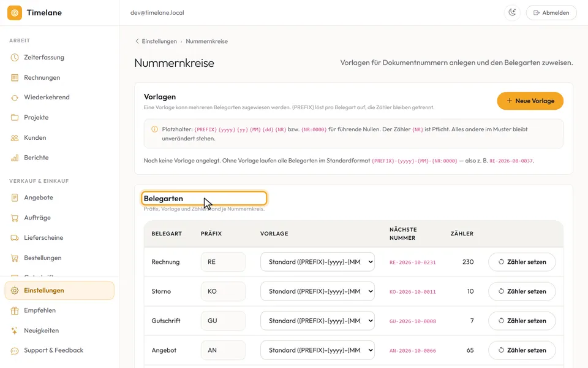
Task: Open Bestellungen in sidebar
Action: tap(59, 258)
